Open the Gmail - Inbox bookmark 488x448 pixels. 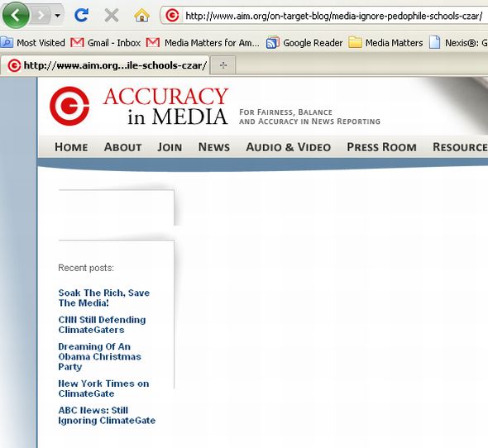(x=106, y=43)
